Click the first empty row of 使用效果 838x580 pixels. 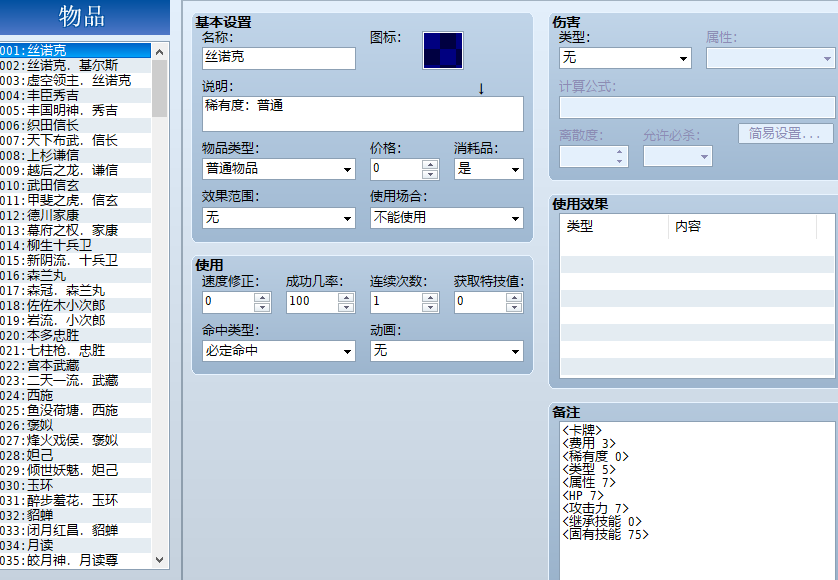tap(697, 248)
